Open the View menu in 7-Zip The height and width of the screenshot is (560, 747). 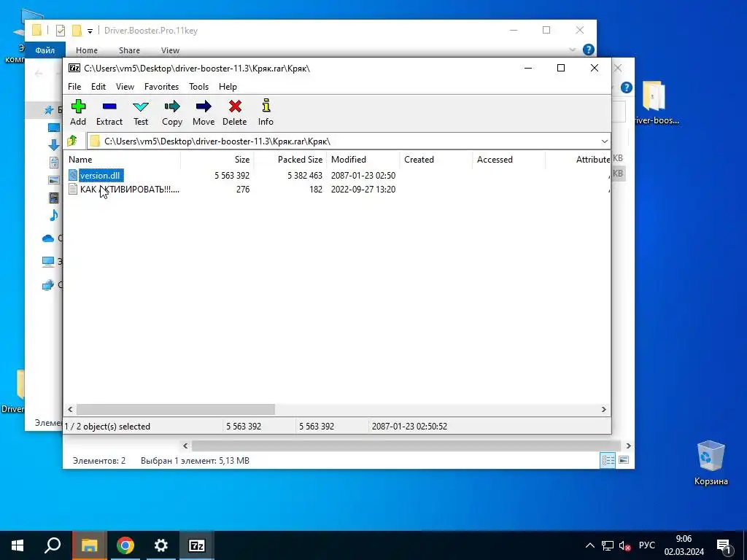pyautogui.click(x=125, y=87)
